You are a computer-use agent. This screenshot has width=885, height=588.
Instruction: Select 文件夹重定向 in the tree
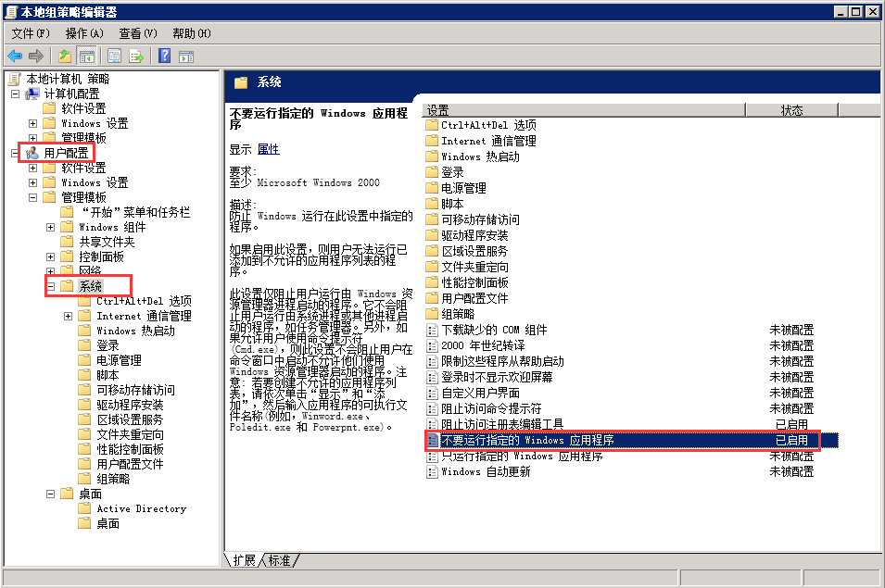coord(131,434)
